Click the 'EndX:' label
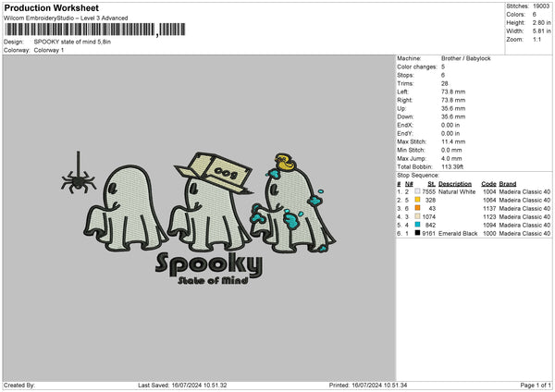The width and height of the screenshot is (555, 392). [x=404, y=125]
